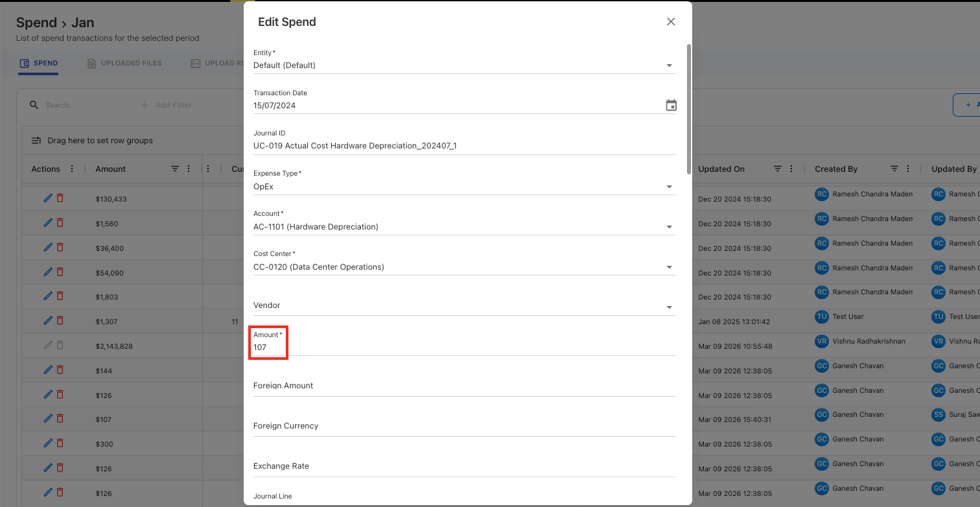This screenshot has height=507, width=980.
Task: Click the Add Filter button
Action: 167,105
